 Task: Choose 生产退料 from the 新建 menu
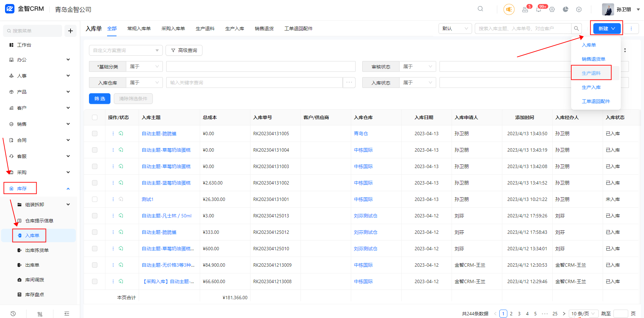[x=591, y=73]
